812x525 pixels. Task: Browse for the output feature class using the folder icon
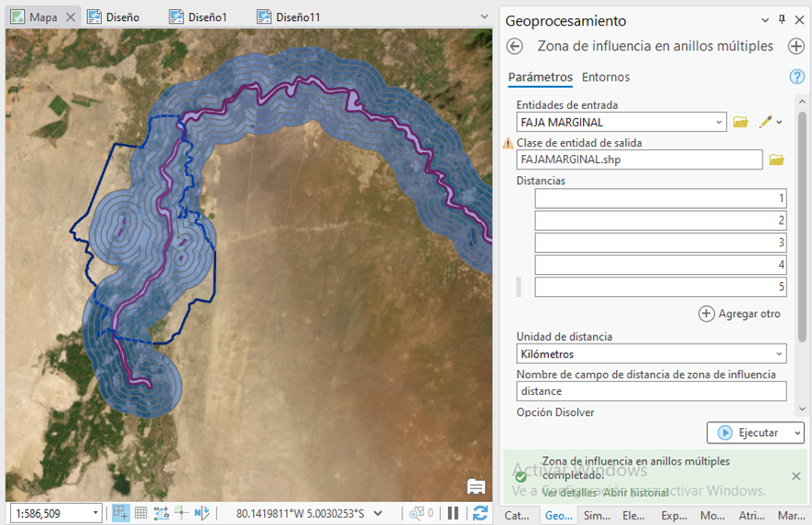point(776,159)
